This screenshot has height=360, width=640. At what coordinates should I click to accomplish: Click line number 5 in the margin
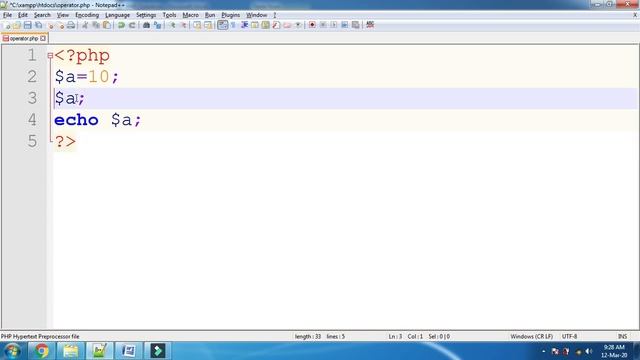click(x=32, y=142)
